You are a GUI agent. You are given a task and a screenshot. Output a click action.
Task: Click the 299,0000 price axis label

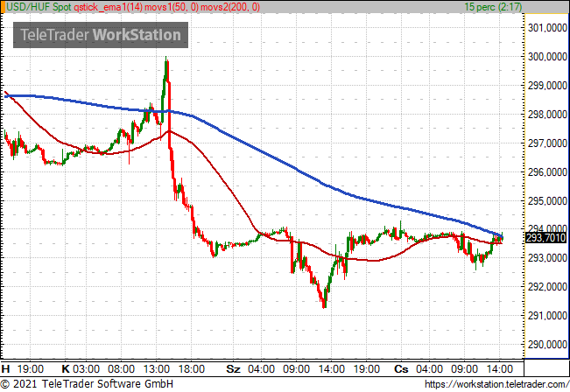[x=547, y=86]
